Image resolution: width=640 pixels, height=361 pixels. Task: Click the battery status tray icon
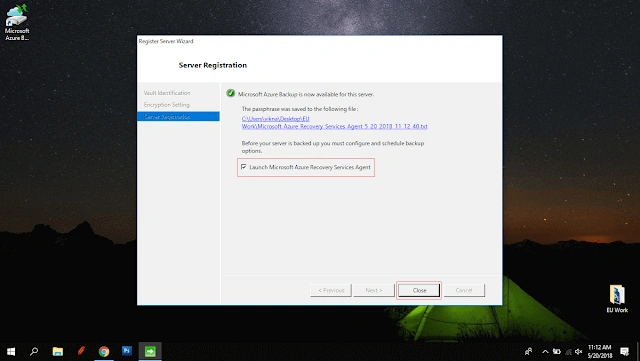click(557, 351)
